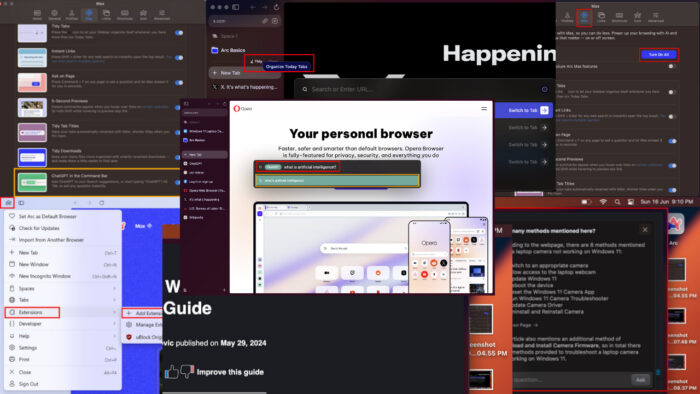The width and height of the screenshot is (700, 394).
Task: Toggle sidebar icon in the X.com Arc window
Action: point(236,7)
